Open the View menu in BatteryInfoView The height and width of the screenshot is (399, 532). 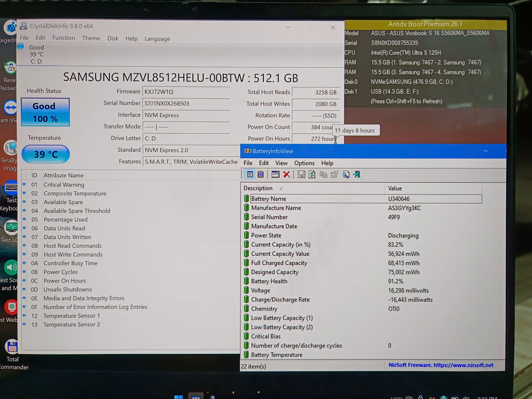(281, 163)
